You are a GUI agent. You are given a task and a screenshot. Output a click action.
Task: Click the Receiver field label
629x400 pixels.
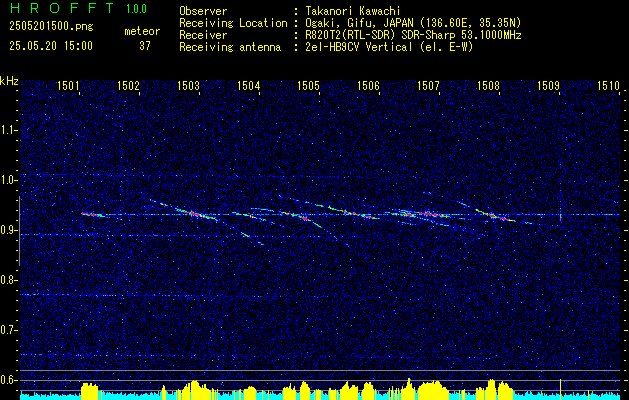[203, 35]
